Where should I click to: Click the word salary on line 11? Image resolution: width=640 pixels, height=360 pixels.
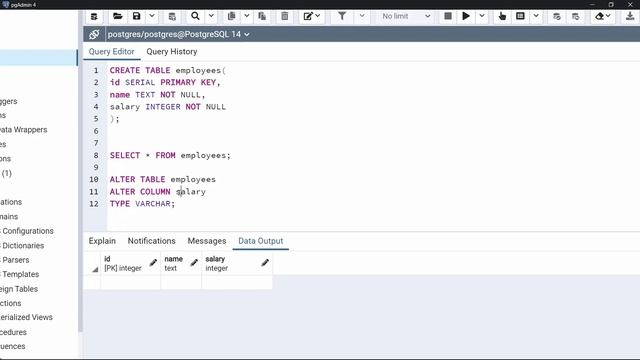pyautogui.click(x=191, y=191)
